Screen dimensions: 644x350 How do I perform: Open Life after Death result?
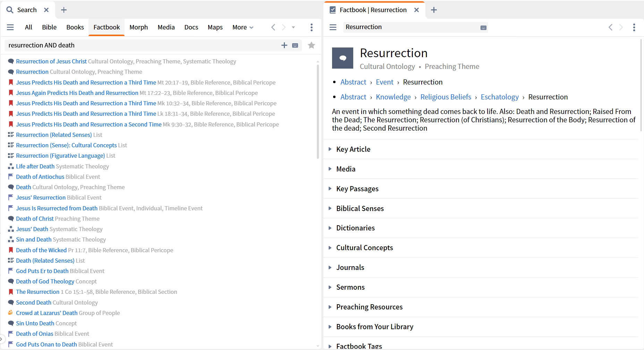pos(35,166)
